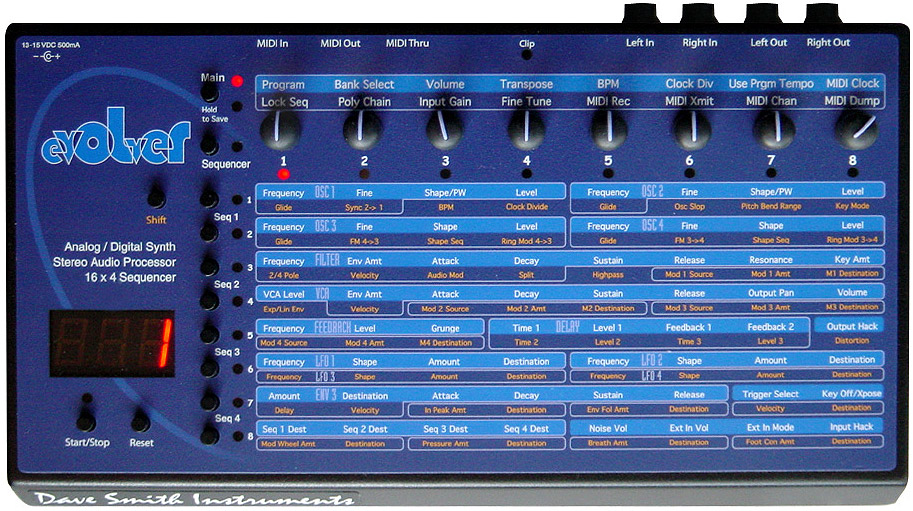The image size is (913, 511).
Task: Hit the Reset button
Action: click(x=140, y=421)
